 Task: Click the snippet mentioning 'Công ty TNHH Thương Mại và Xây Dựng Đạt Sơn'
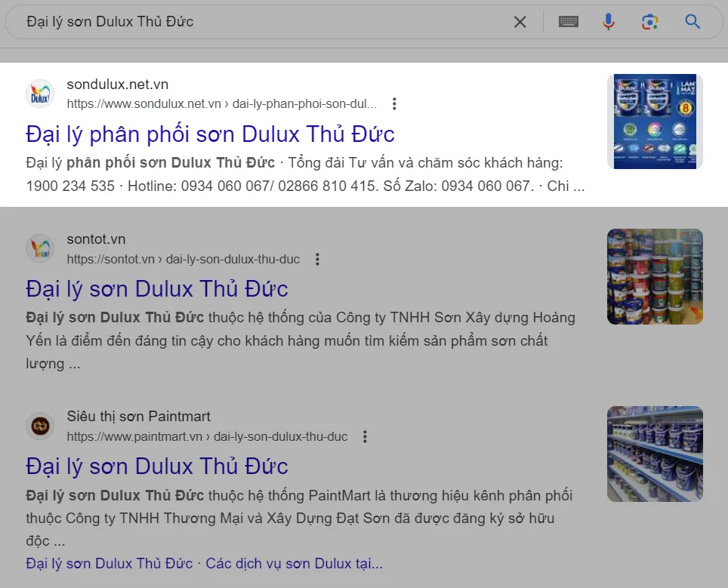299,519
